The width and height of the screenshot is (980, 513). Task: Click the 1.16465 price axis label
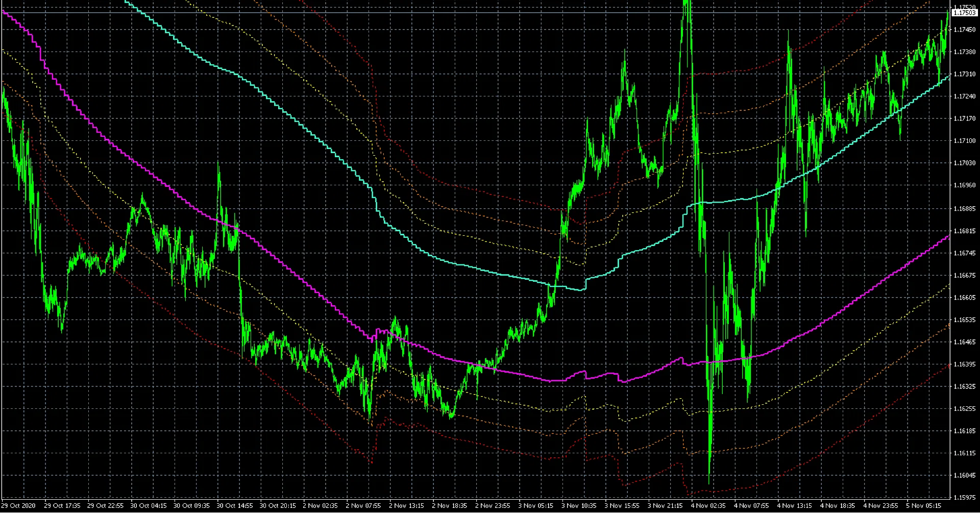pos(964,343)
